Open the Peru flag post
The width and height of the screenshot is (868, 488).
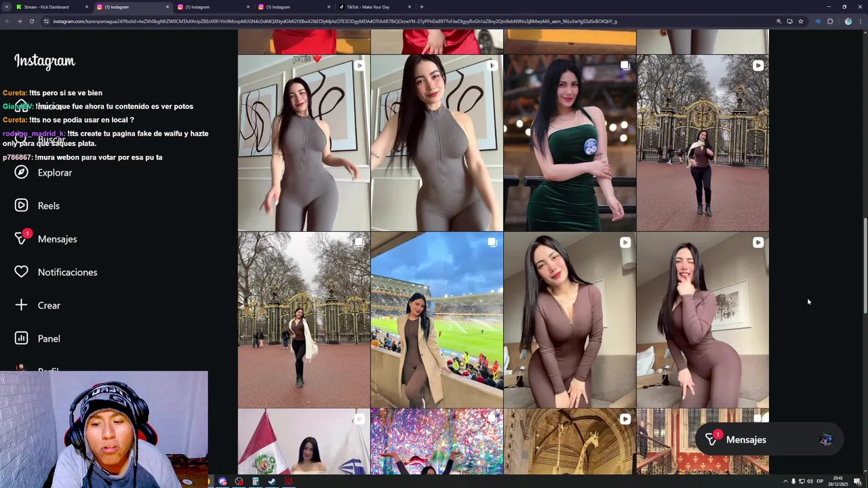304,441
